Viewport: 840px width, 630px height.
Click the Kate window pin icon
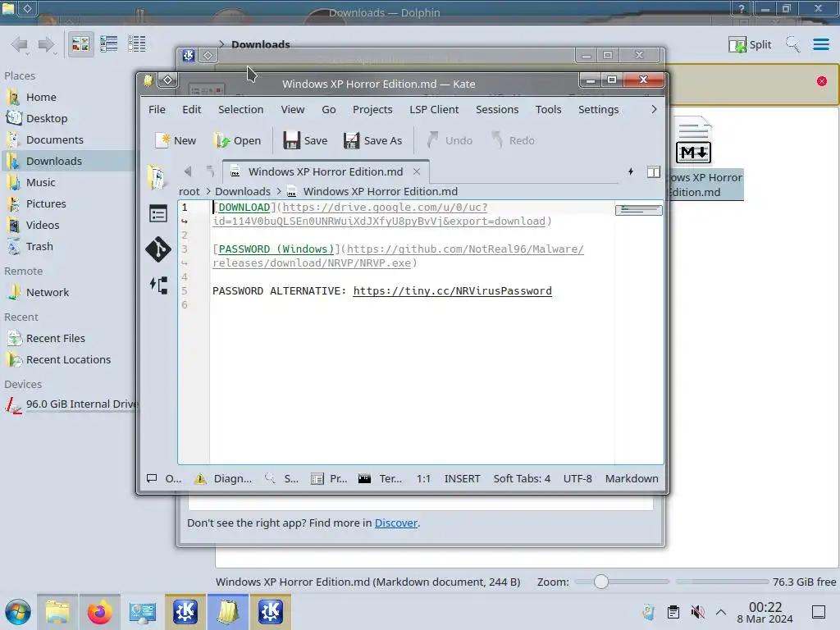(167, 80)
